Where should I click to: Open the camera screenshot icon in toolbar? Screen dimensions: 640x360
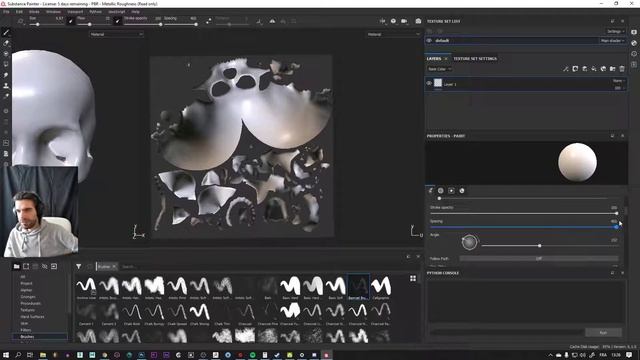point(418,21)
